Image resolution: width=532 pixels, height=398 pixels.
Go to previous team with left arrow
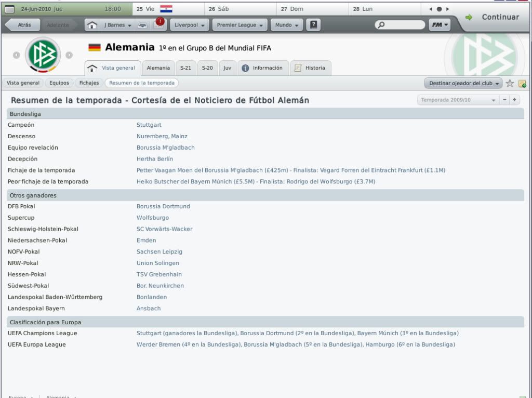click(x=16, y=55)
